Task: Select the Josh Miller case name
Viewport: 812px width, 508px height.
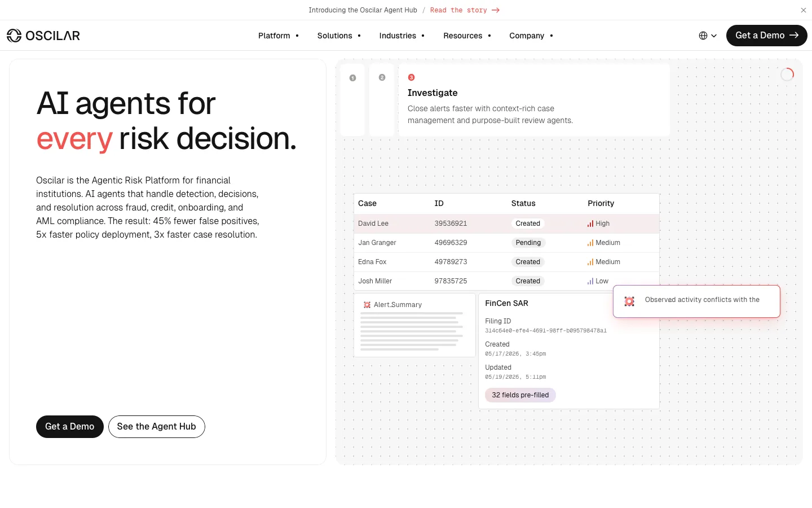Action: pyautogui.click(x=375, y=281)
